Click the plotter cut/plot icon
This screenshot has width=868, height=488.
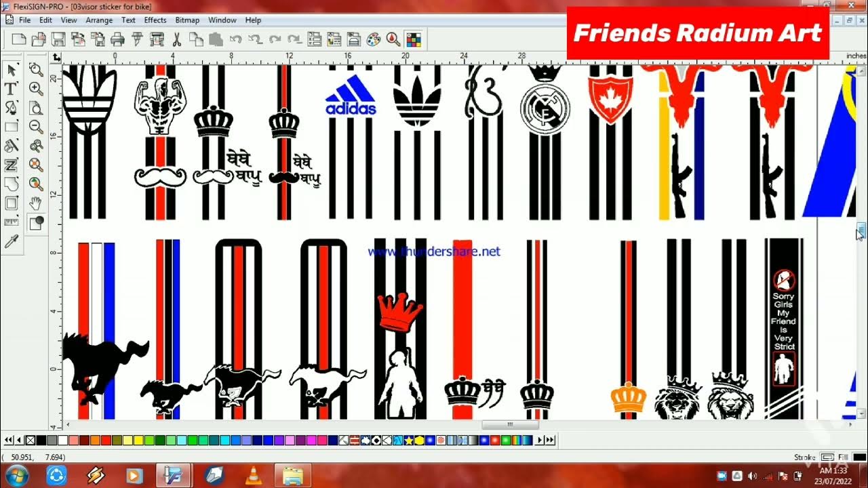coord(137,39)
